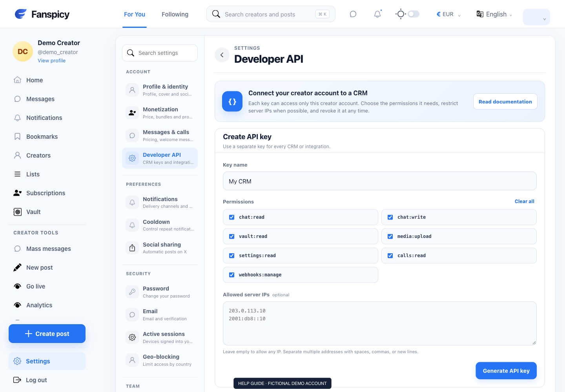Uncheck the chat:write permission
This screenshot has height=392, width=565.
(390, 217)
